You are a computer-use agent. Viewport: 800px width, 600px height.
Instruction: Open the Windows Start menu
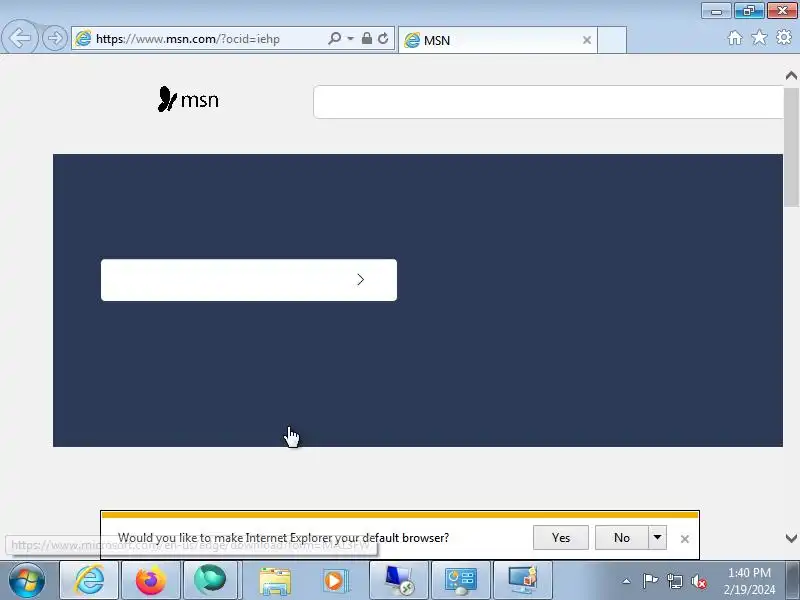click(27, 580)
